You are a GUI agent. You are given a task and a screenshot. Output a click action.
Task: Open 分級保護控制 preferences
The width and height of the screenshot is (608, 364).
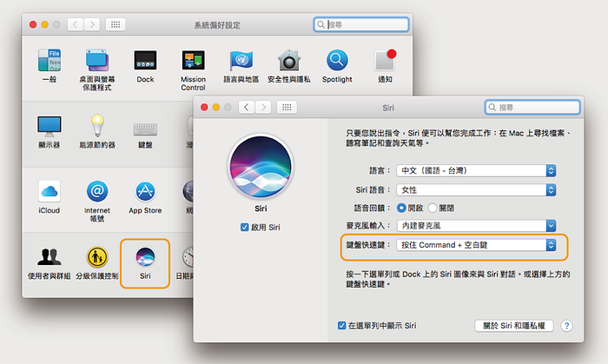97,257
